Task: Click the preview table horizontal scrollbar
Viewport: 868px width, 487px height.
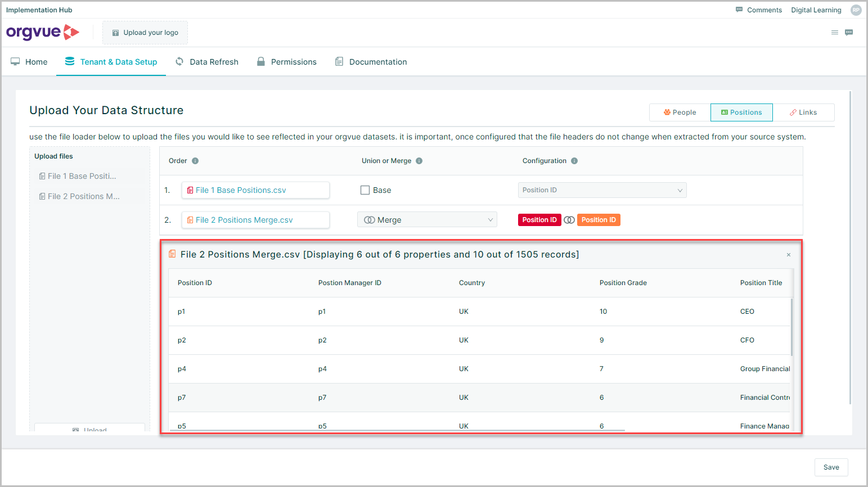Action: tap(398, 430)
